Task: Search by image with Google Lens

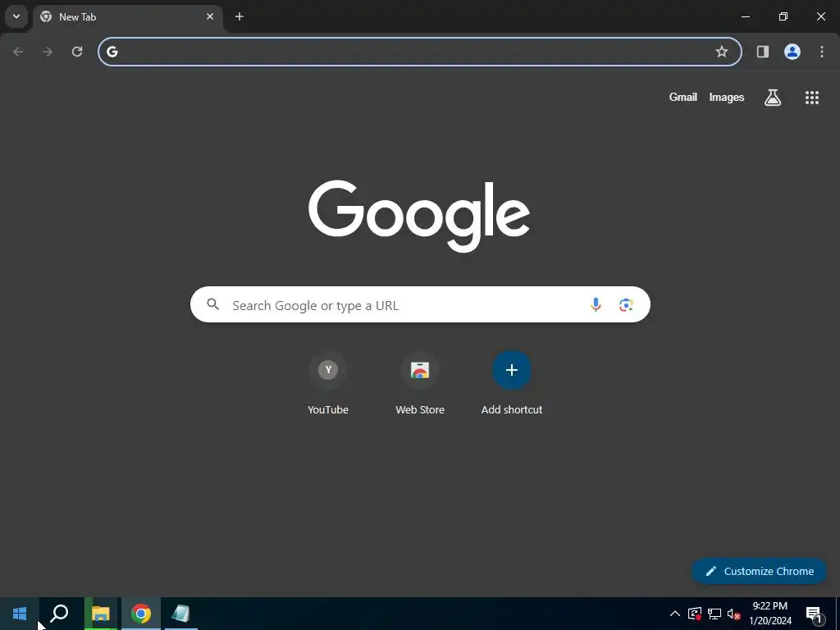Action: point(626,305)
